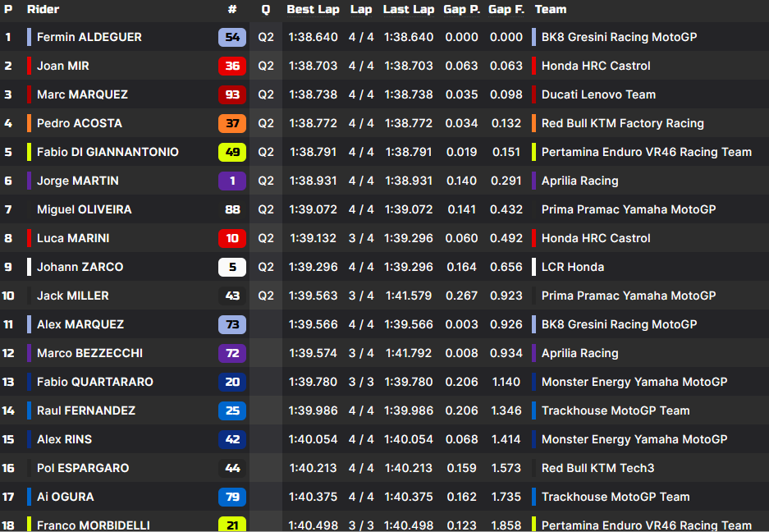Click Red Bull KTM Factory Racing team
This screenshot has width=769, height=532.
tap(622, 123)
